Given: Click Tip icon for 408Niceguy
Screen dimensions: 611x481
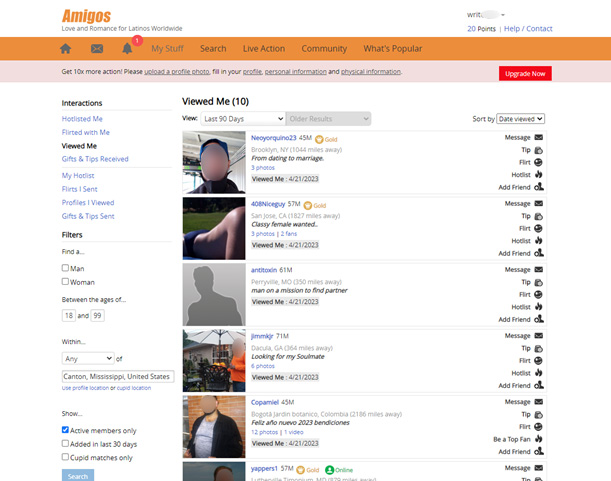Looking at the screenshot, I should click(539, 216).
